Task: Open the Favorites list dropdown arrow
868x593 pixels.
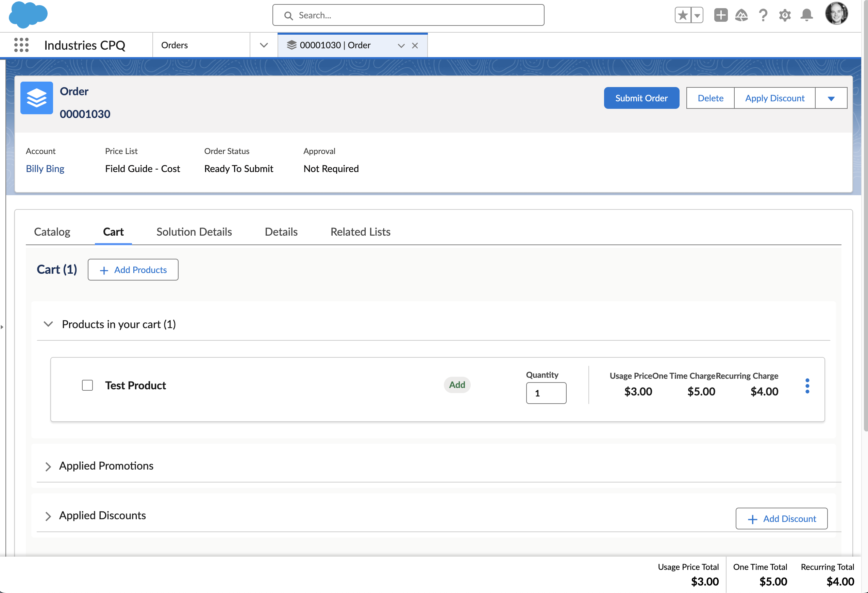Action: 697,15
